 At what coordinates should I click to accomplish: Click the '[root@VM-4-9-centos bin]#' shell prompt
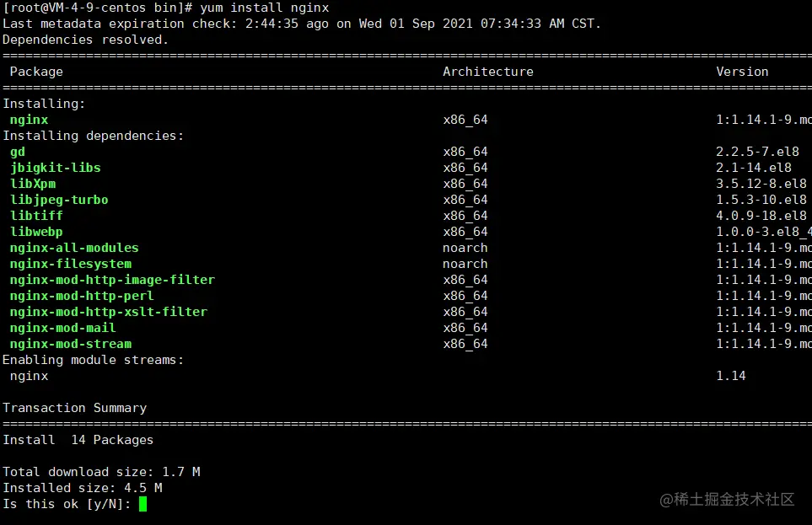(x=97, y=8)
